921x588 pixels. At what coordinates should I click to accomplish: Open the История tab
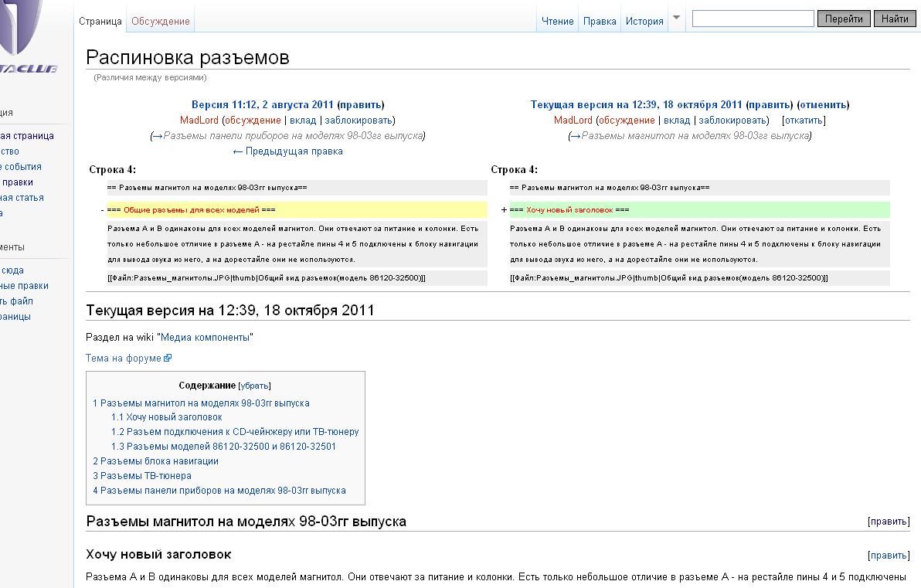(644, 22)
